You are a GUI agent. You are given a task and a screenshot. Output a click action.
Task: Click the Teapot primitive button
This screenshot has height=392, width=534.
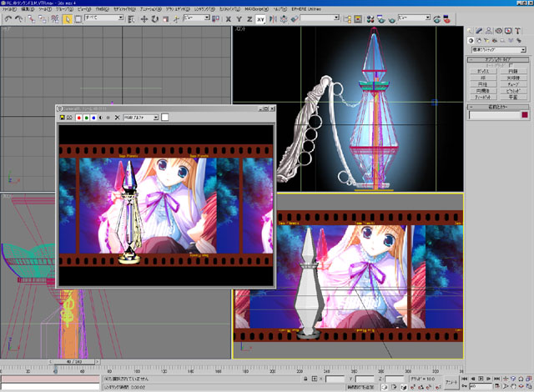coord(483,98)
